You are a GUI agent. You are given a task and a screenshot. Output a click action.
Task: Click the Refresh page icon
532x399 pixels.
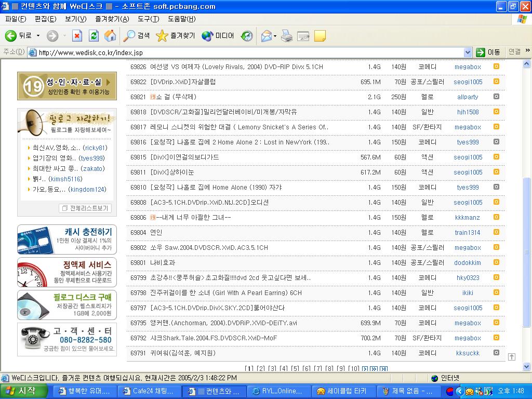click(94, 36)
